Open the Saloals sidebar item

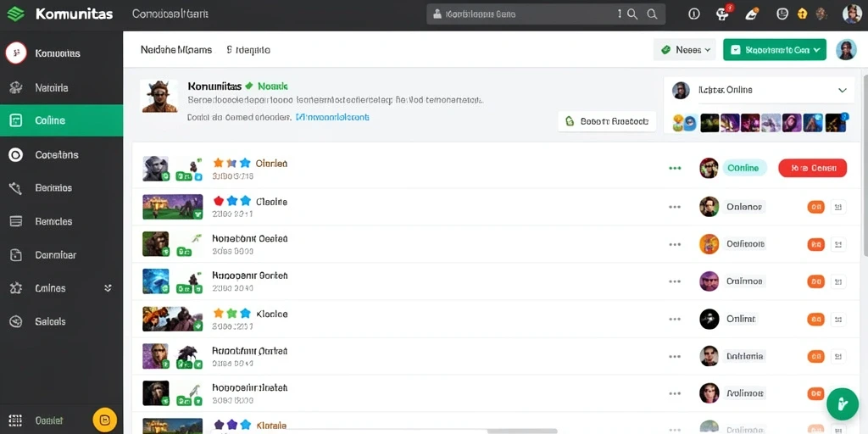click(x=61, y=321)
